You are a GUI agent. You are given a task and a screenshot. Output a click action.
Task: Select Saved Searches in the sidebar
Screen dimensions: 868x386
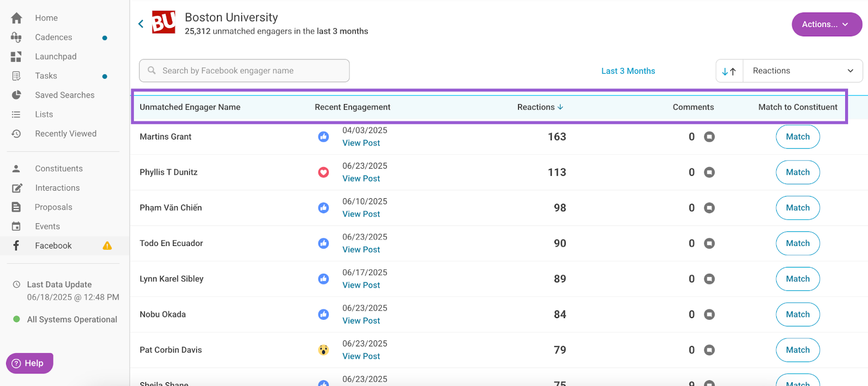pyautogui.click(x=65, y=95)
